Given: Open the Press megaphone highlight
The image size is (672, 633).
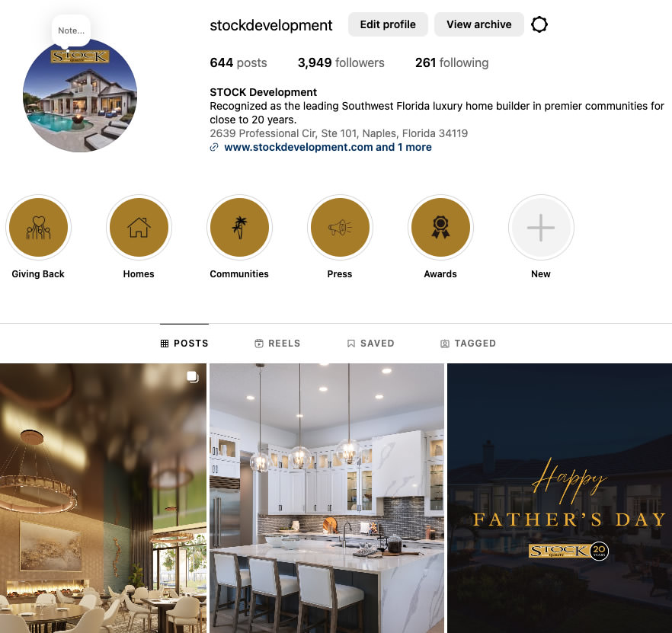Looking at the screenshot, I should click(x=340, y=228).
